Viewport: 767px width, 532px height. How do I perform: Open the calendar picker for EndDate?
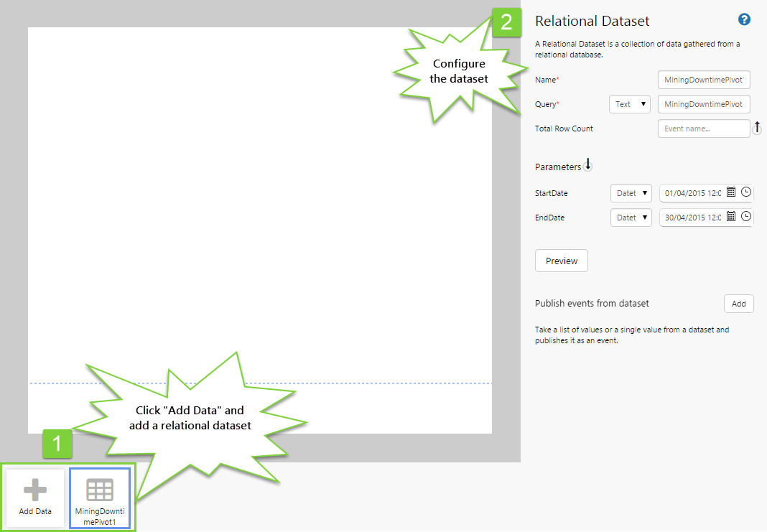point(731,216)
